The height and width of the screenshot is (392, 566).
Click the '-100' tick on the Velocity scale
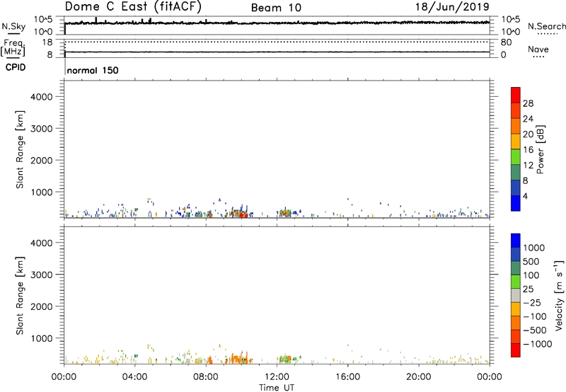(x=535, y=316)
